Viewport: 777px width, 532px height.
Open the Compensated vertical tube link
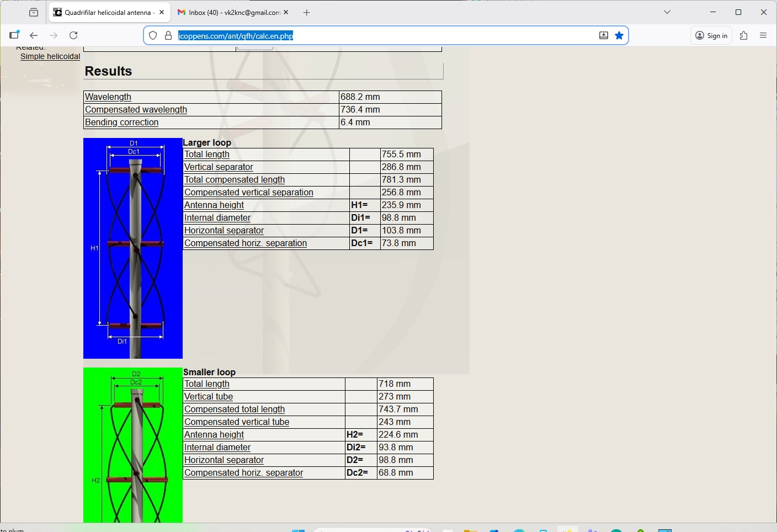point(237,422)
